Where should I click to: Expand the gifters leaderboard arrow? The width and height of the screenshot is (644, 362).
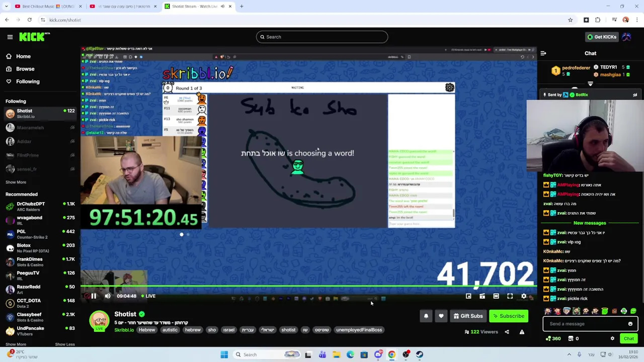point(590,84)
